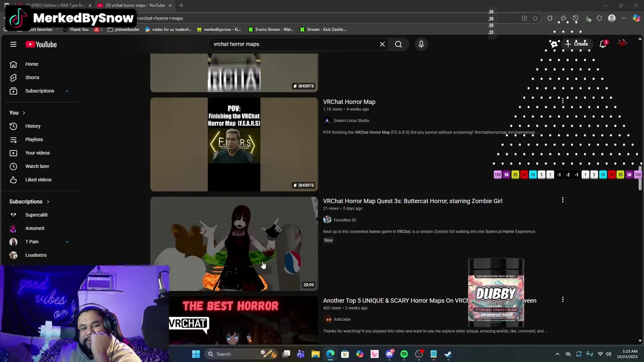The image size is (644, 362).
Task: Open 'Stream - Kick Dashb...' bookmark
Action: coord(323,30)
